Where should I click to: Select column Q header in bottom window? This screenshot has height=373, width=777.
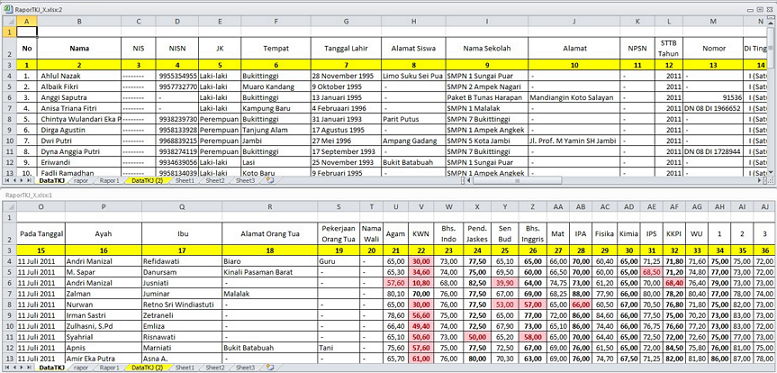[181, 207]
